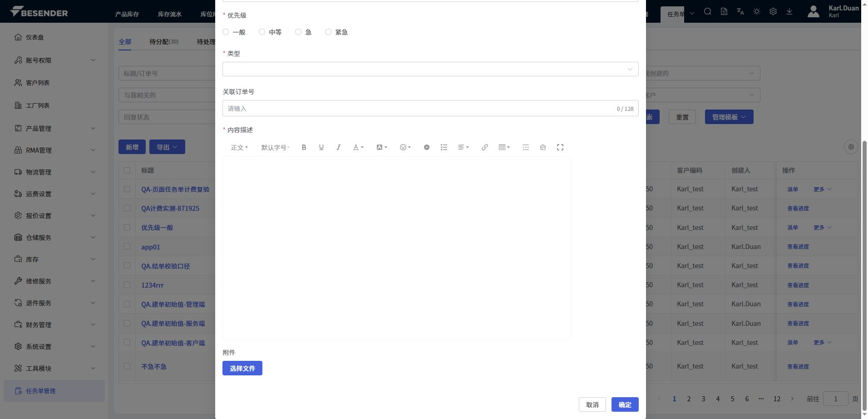868x419 pixels.
Task: Click the table column settings gear
Action: pyautogui.click(x=851, y=147)
